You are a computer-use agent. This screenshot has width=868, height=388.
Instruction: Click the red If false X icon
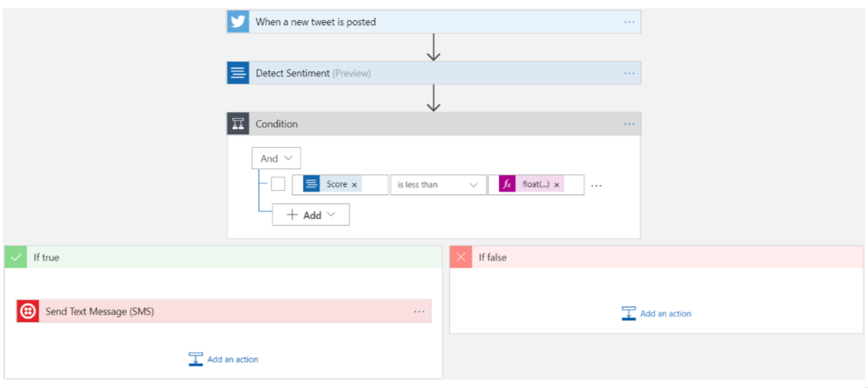461,257
